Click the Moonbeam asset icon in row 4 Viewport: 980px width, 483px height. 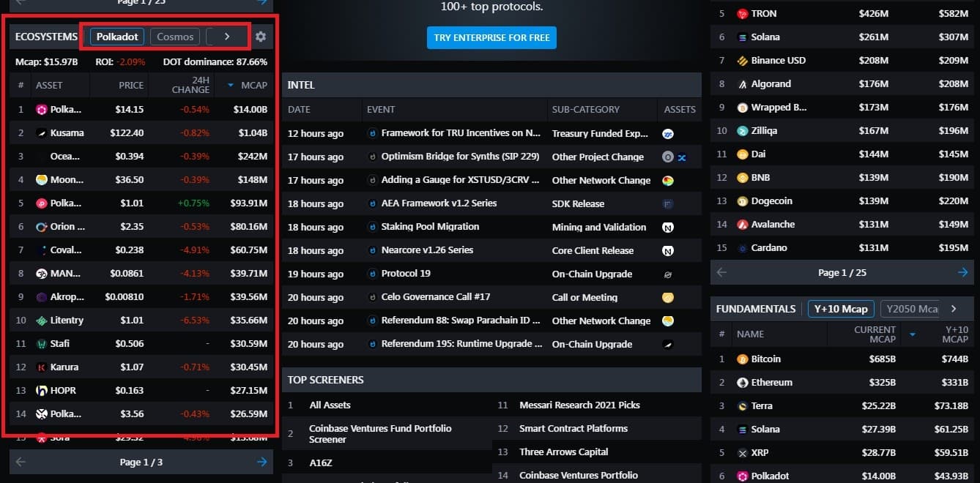click(x=42, y=180)
